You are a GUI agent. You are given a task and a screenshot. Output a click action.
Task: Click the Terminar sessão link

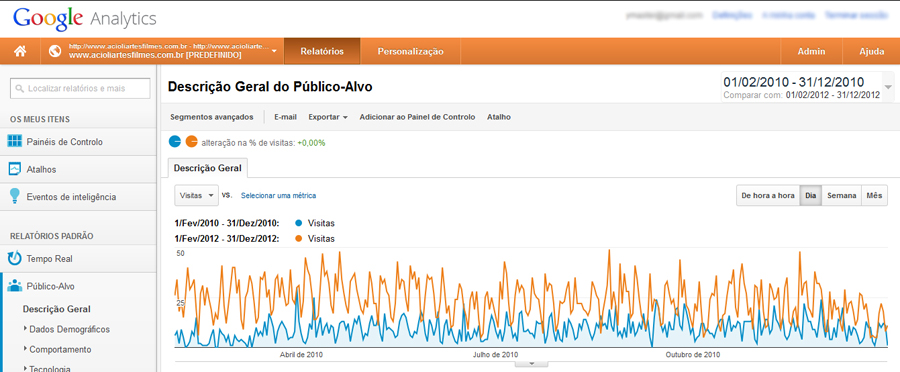[856, 16]
